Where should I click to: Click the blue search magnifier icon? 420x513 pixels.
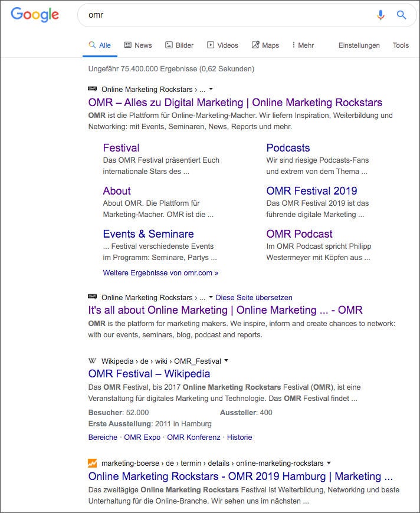tap(402, 15)
